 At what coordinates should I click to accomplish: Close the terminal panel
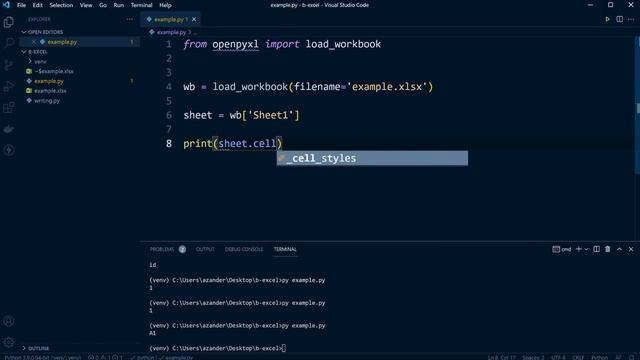click(x=631, y=249)
